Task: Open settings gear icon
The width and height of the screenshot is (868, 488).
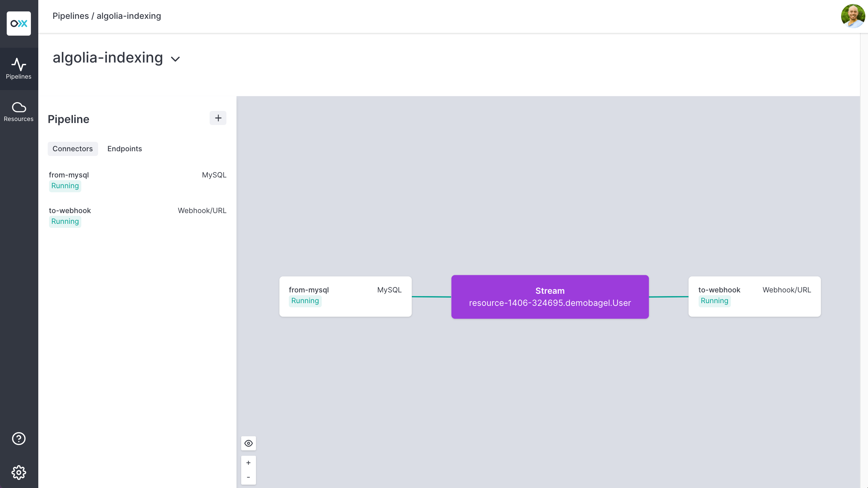Action: [x=19, y=472]
